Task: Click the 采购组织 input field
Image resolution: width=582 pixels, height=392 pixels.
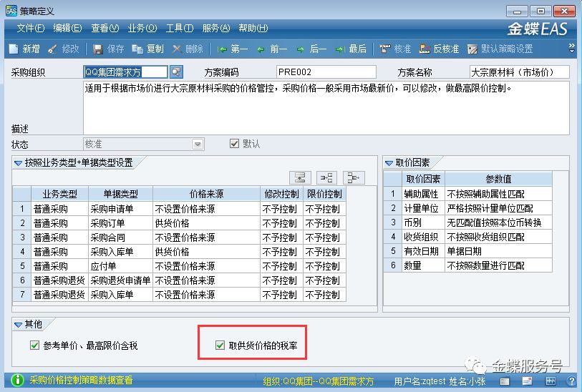Action: (125, 72)
